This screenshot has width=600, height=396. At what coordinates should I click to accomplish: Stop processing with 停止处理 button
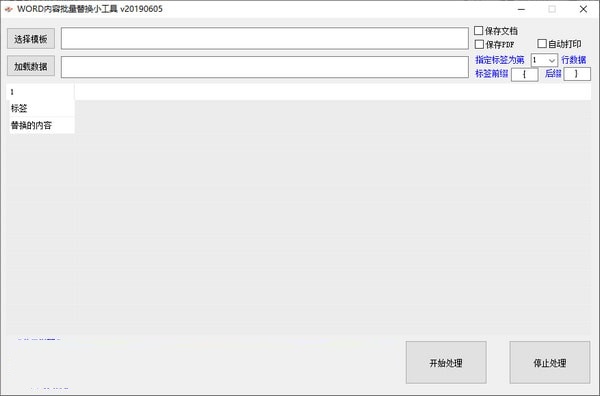tap(550, 362)
